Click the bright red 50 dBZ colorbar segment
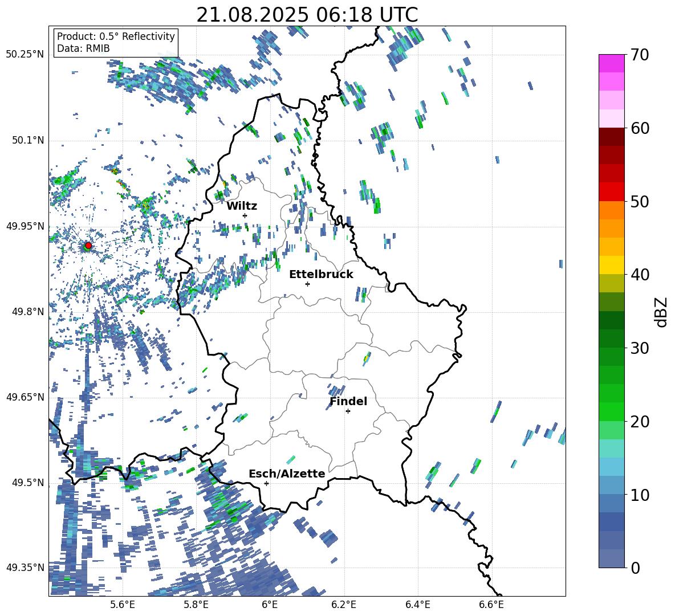The height and width of the screenshot is (616, 675). tap(612, 192)
